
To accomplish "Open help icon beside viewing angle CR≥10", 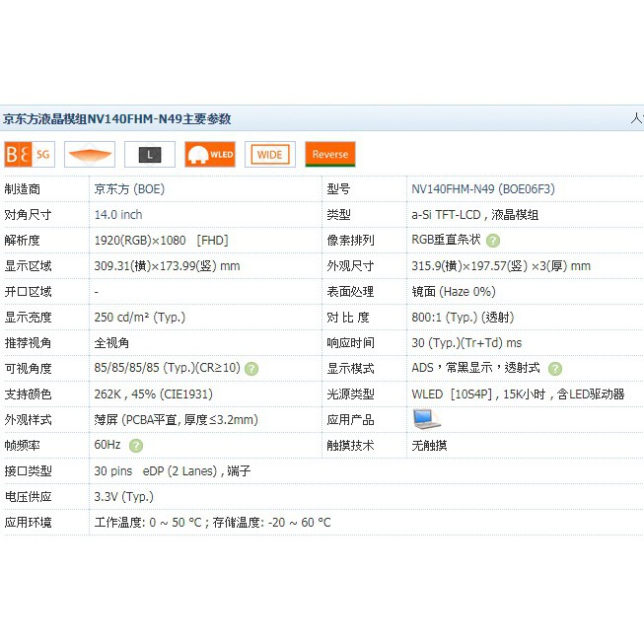I will 251,368.
